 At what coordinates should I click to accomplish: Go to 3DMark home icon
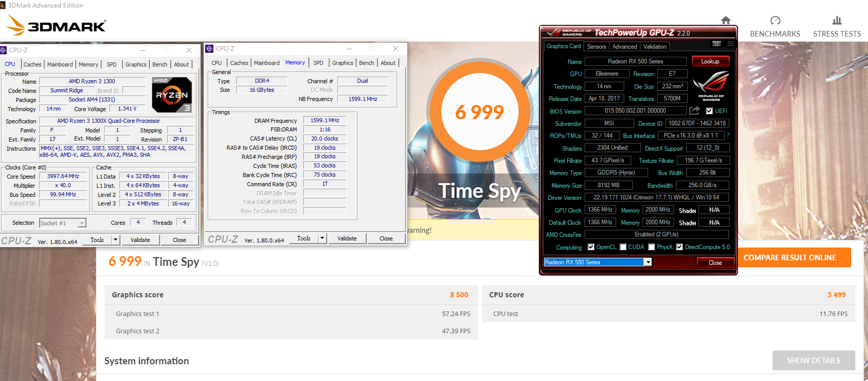click(x=726, y=20)
